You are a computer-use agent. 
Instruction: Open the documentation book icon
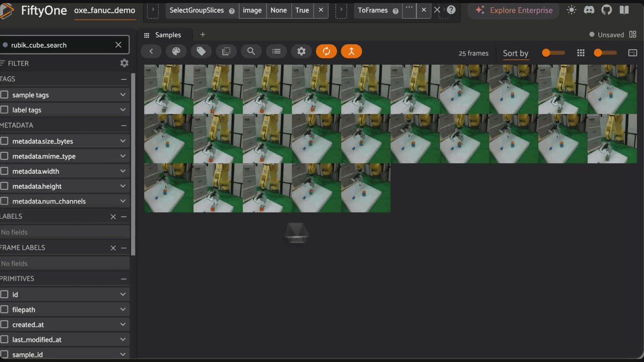coord(624,10)
